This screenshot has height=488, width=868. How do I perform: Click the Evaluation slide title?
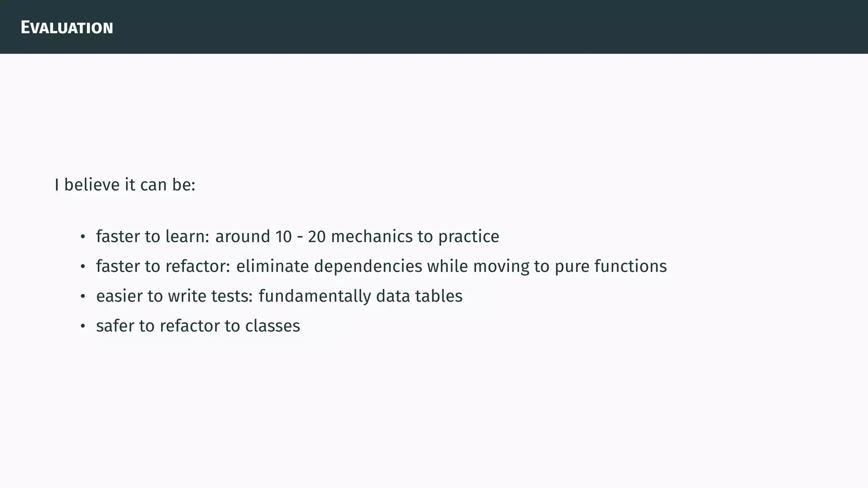pos(67,28)
